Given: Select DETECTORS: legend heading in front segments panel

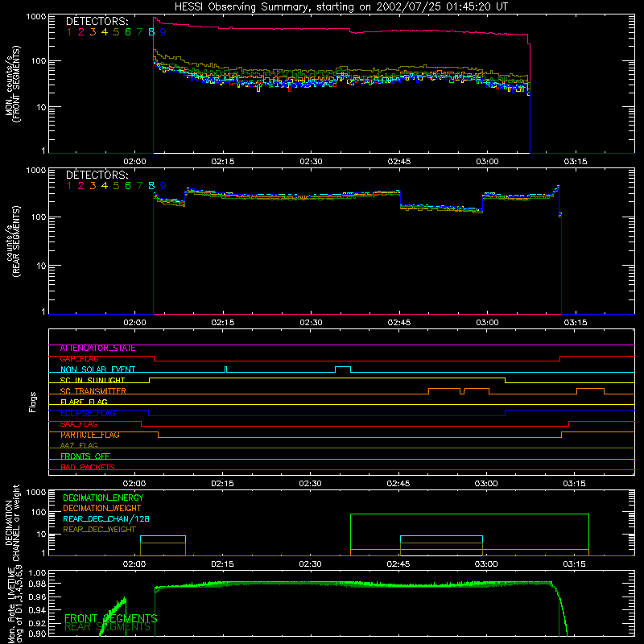Looking at the screenshot, I should point(97,22).
